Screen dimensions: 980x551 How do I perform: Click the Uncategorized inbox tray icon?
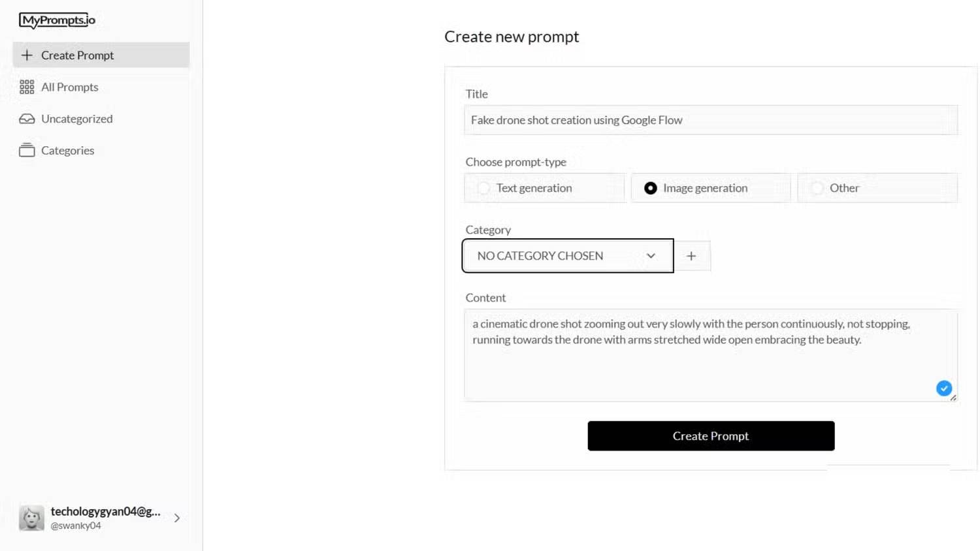27,119
